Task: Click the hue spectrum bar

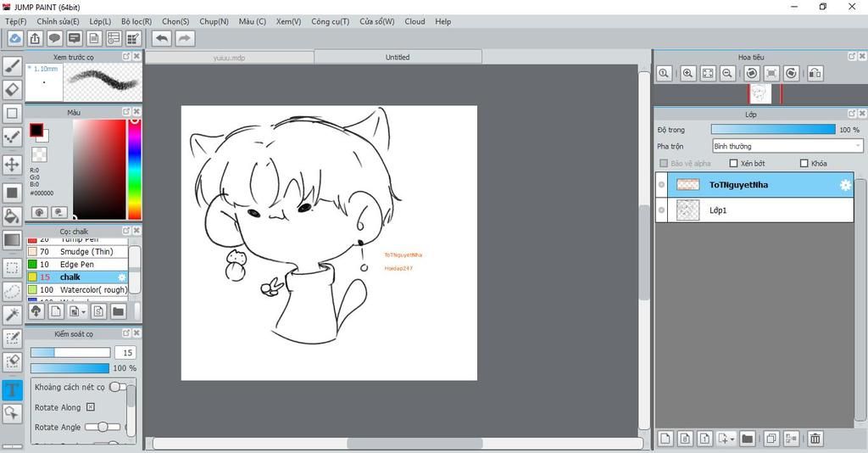Action: tap(135, 169)
